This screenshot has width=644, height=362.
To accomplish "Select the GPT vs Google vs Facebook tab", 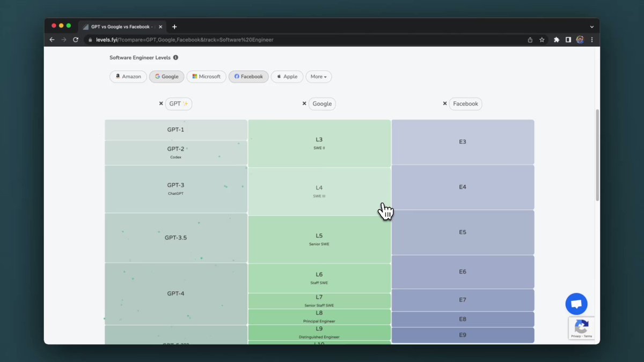I will (123, 27).
